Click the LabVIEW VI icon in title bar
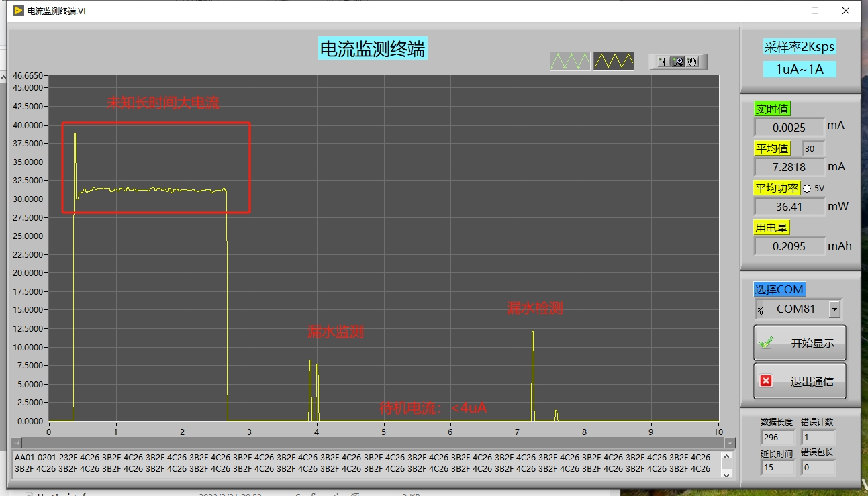The image size is (868, 496). click(18, 11)
